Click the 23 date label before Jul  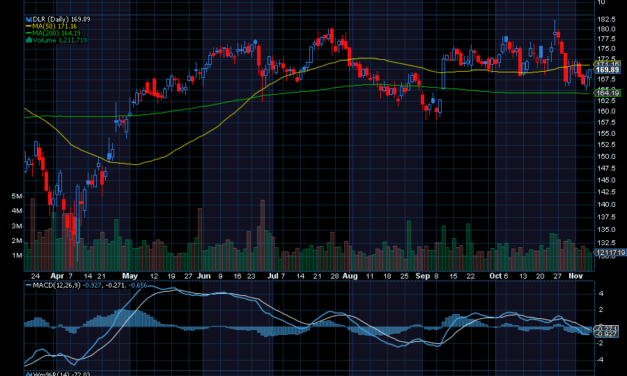pyautogui.click(x=251, y=276)
